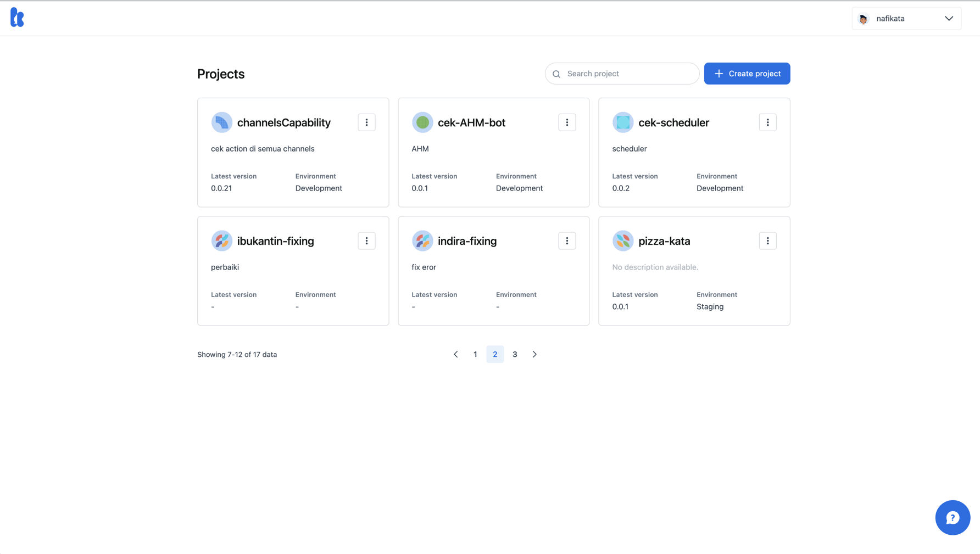Image resolution: width=980 pixels, height=554 pixels.
Task: Click the Projects heading
Action: (x=221, y=74)
